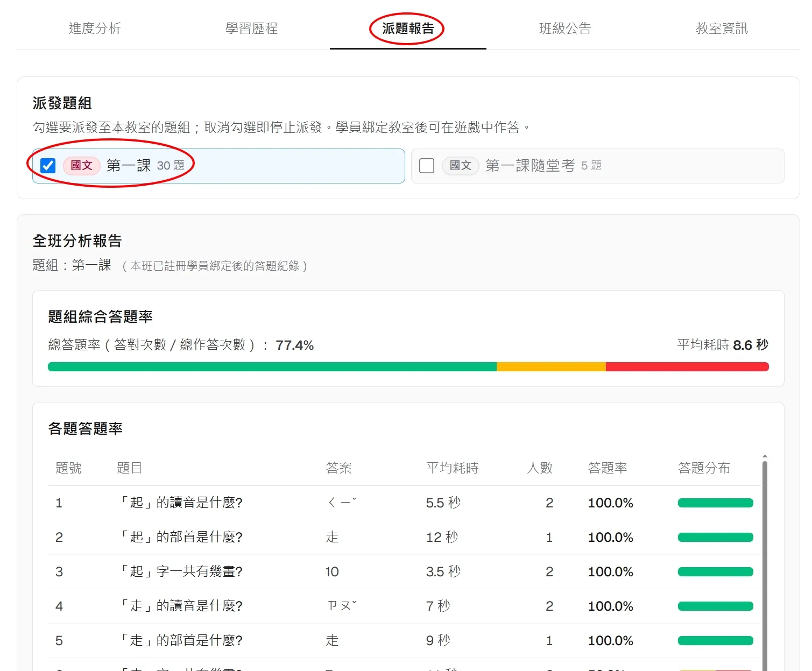Screen dimensions: 812x671
Task: Open the 教室資訊 tab
Action: (x=722, y=28)
